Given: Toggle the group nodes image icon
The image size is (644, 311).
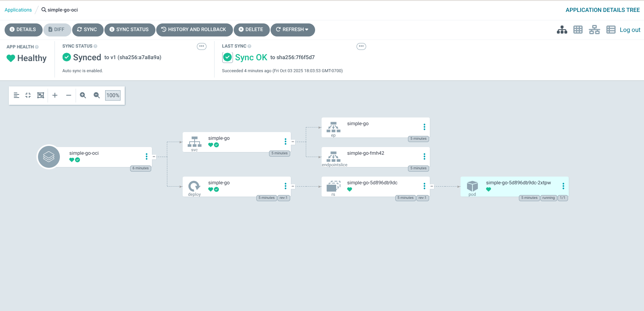Looking at the screenshot, I should 41,95.
